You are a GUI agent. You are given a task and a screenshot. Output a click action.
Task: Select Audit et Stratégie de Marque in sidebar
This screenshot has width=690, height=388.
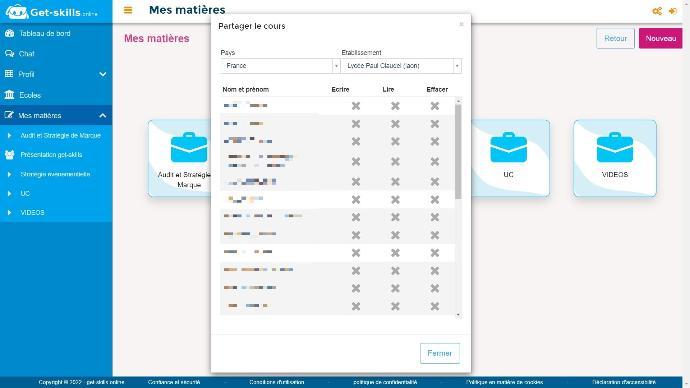coord(61,135)
